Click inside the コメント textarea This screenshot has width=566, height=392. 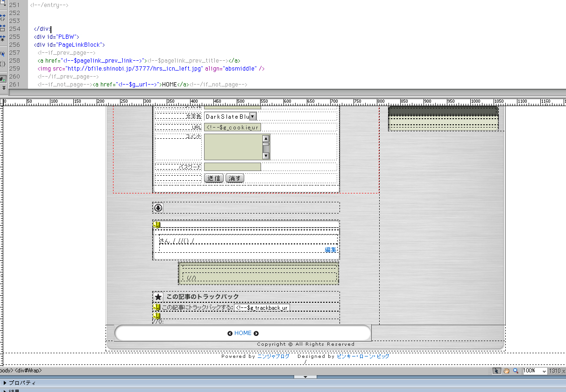[233, 147]
